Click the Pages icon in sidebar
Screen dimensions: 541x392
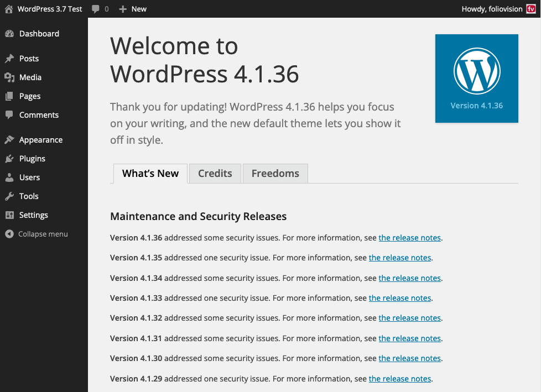click(9, 96)
